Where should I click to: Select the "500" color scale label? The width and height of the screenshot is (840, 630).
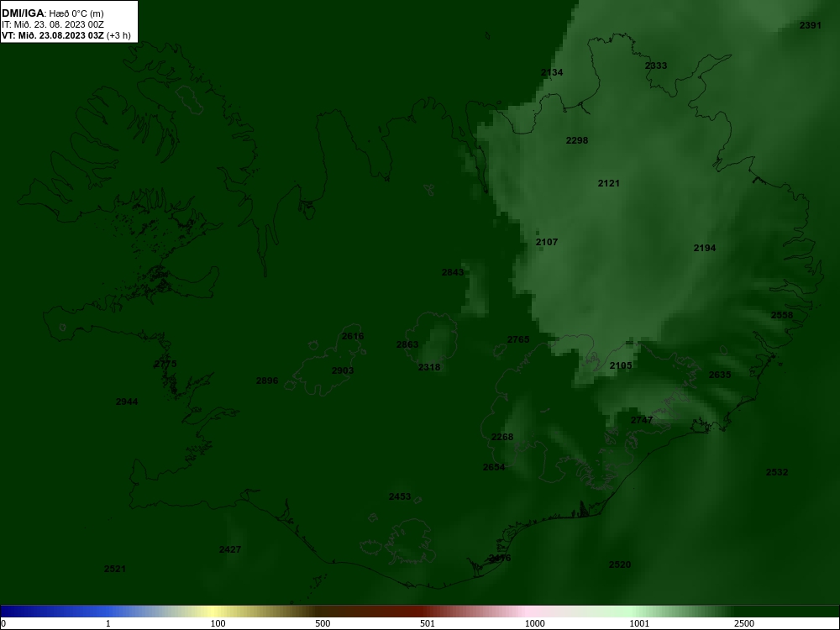[x=323, y=623]
